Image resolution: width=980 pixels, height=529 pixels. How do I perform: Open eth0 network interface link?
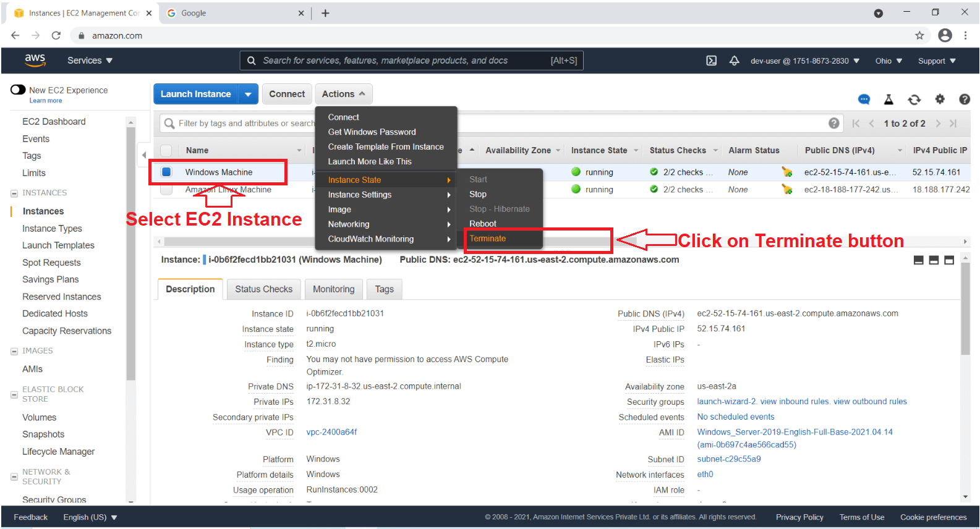(705, 475)
